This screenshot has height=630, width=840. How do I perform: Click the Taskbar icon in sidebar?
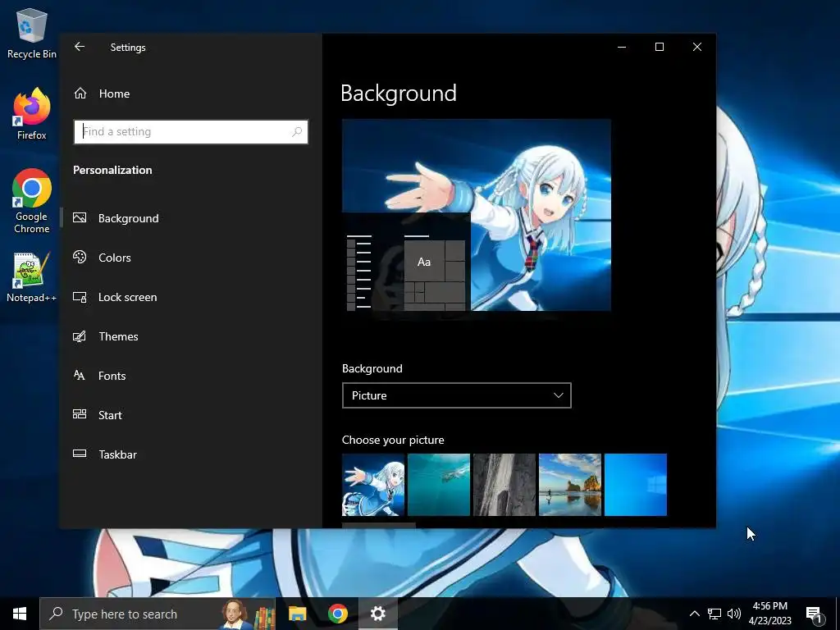tap(80, 454)
